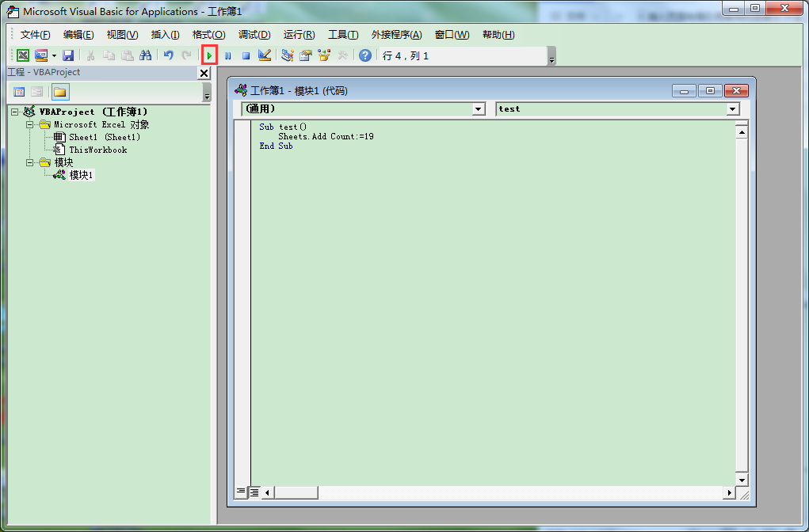Click View Object icon in project panel
The width and height of the screenshot is (809, 532).
37,93
